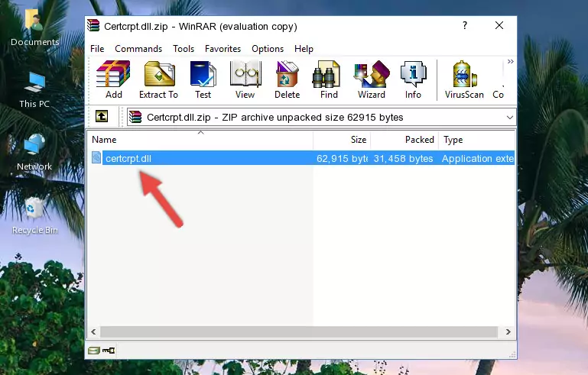Show archive Info

click(x=413, y=79)
